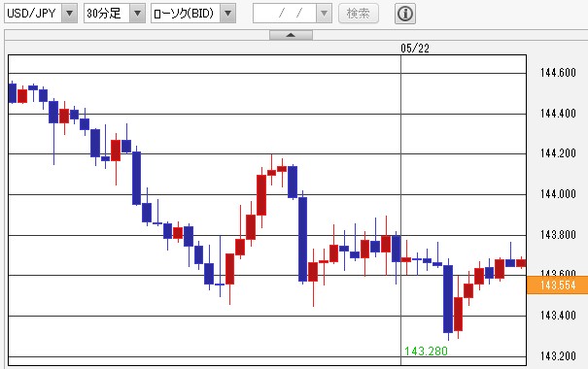Open the ローソク(BID) chart type dropdown
Image resolution: width=588 pixels, height=369 pixels.
click(227, 14)
